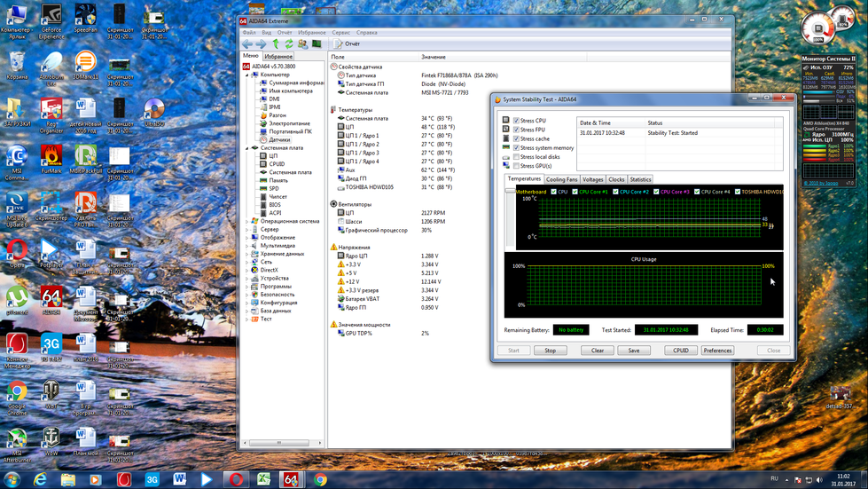Open Excel from taskbar
This screenshot has width=868, height=489.
[x=264, y=479]
